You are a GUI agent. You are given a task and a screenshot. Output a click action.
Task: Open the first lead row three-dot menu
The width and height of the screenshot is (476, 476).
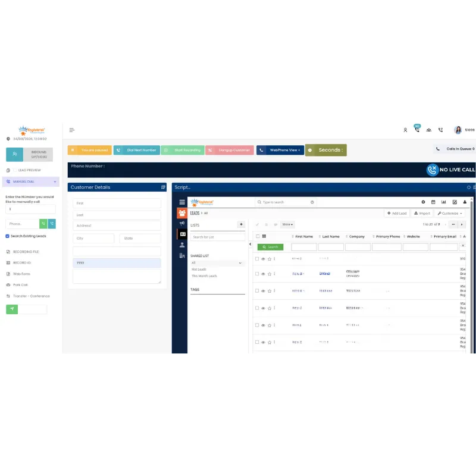pos(274,259)
